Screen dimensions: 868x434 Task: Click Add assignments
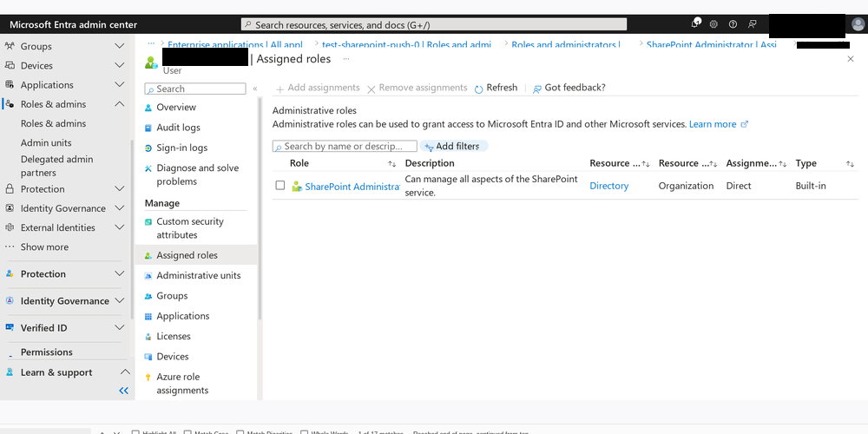[318, 88]
